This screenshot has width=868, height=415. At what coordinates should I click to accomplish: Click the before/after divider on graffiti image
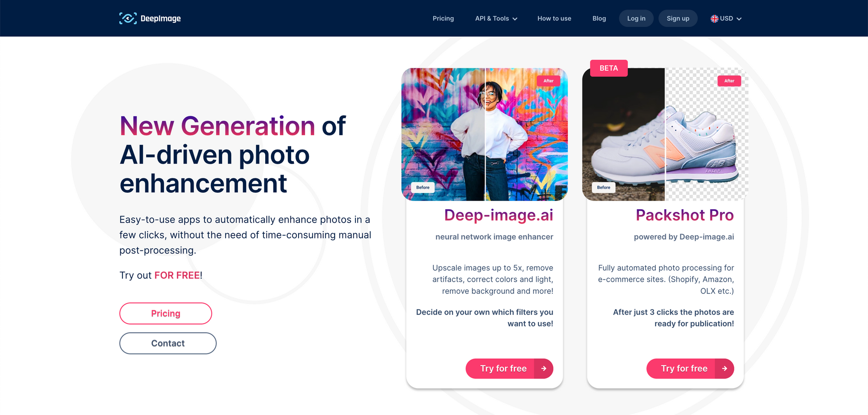(485, 134)
